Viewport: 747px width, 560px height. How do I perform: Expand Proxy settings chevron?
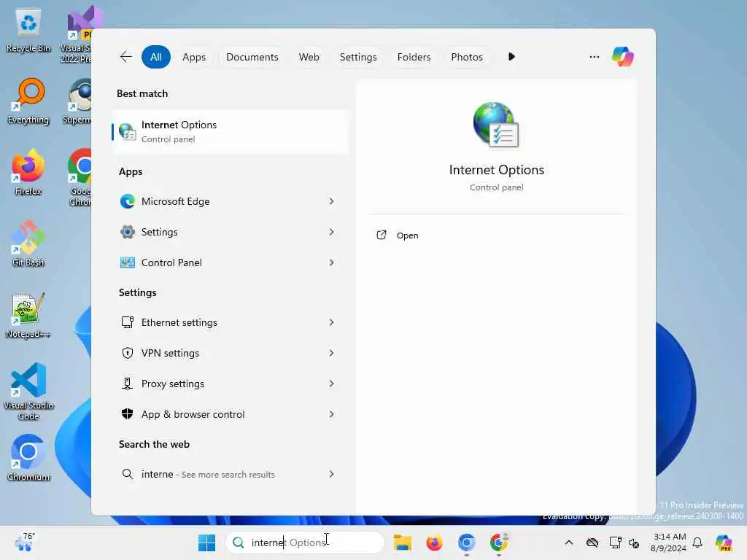pyautogui.click(x=331, y=384)
